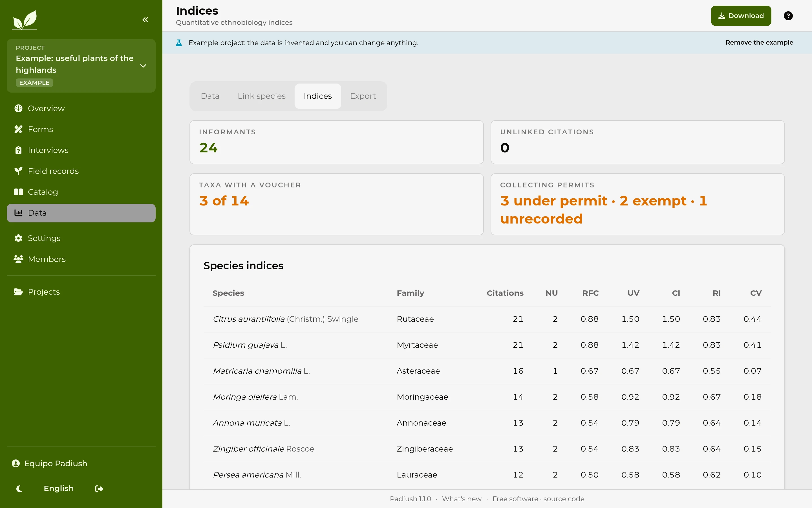Click the Zingiber officinale Roscoe row
The height and width of the screenshot is (508, 812).
click(487, 449)
